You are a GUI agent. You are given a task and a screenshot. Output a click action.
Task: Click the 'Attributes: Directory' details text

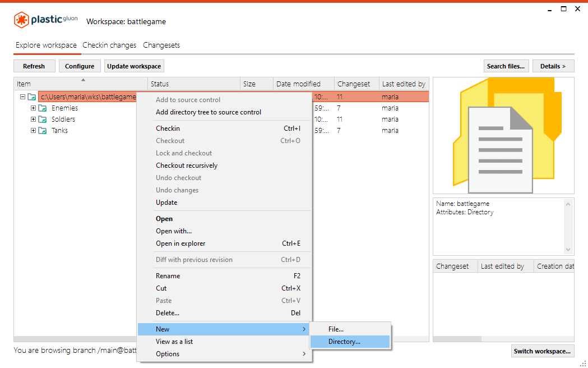tap(465, 212)
